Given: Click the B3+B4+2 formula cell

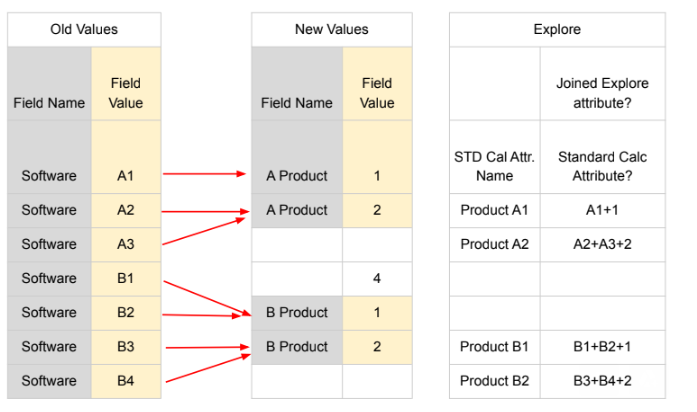Looking at the screenshot, I should click(x=601, y=380).
